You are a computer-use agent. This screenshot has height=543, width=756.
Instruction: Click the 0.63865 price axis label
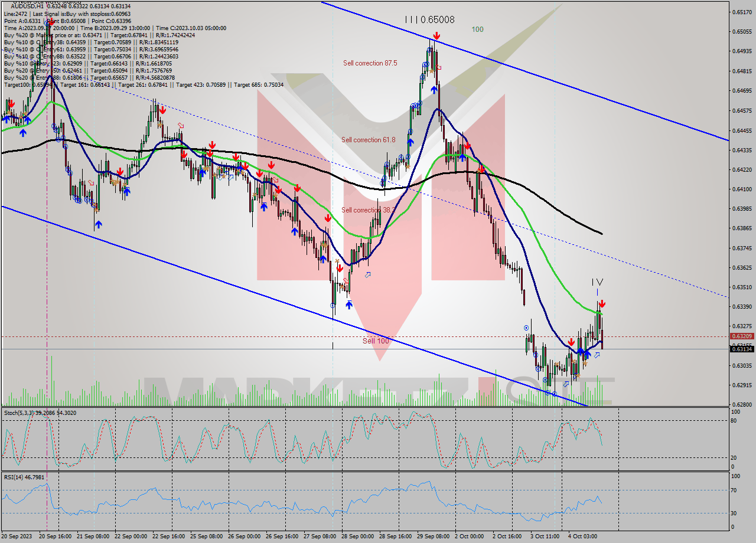coord(742,228)
